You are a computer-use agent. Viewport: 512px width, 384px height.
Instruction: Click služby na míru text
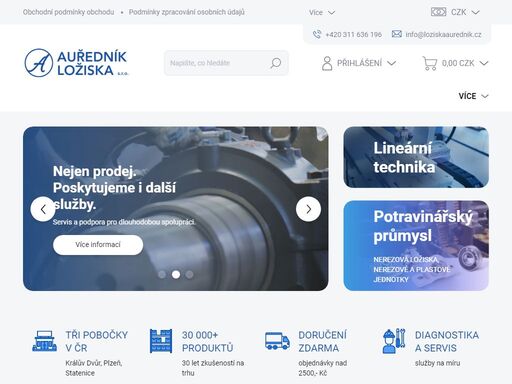pos(437,363)
